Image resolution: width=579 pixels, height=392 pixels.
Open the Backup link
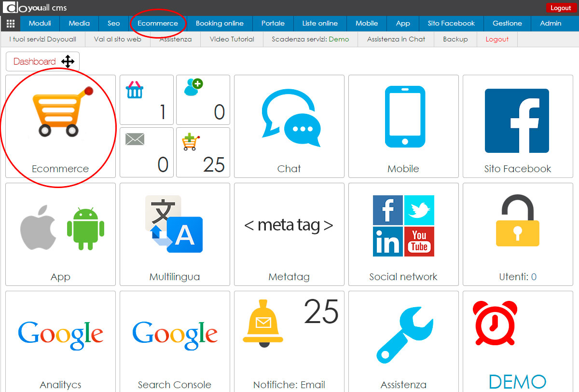coord(455,39)
